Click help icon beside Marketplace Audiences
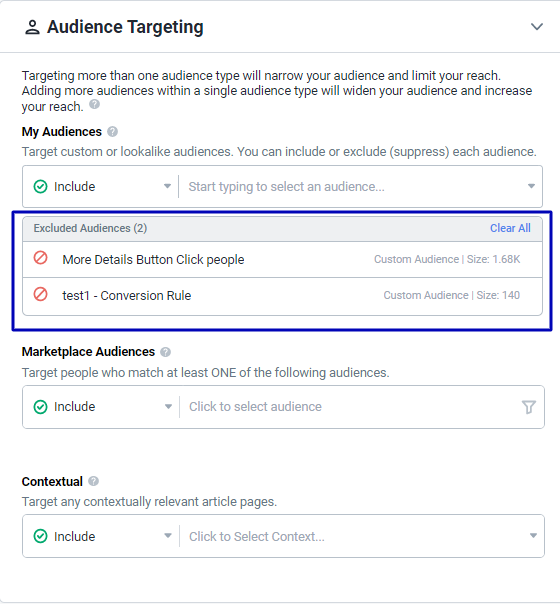560x604 pixels. (x=165, y=352)
